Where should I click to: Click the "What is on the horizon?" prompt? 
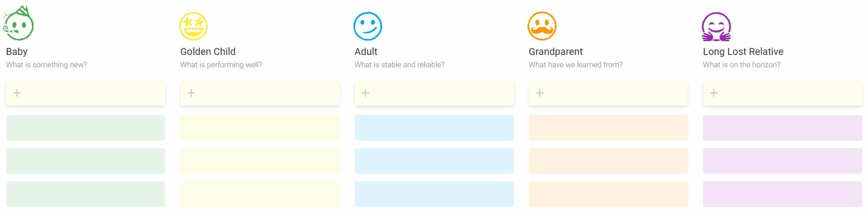pyautogui.click(x=742, y=65)
